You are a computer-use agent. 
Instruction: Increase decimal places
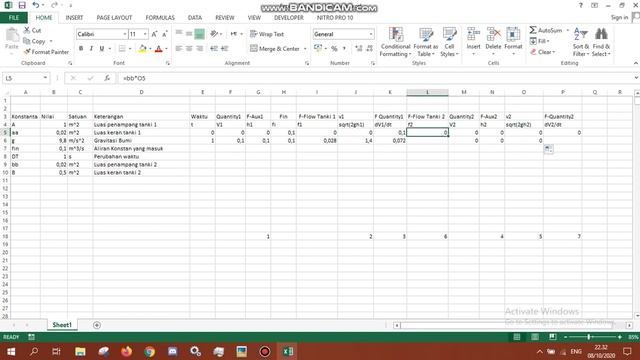pos(358,49)
